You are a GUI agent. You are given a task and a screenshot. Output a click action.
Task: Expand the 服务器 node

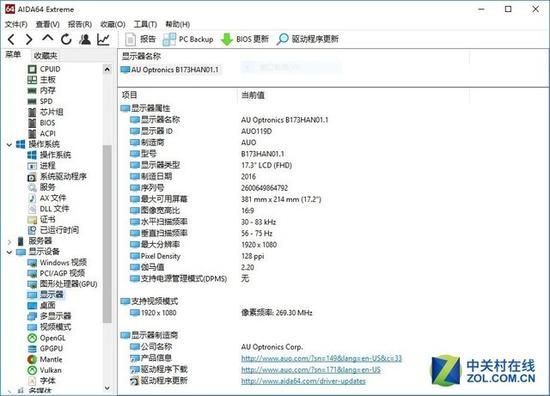9,241
